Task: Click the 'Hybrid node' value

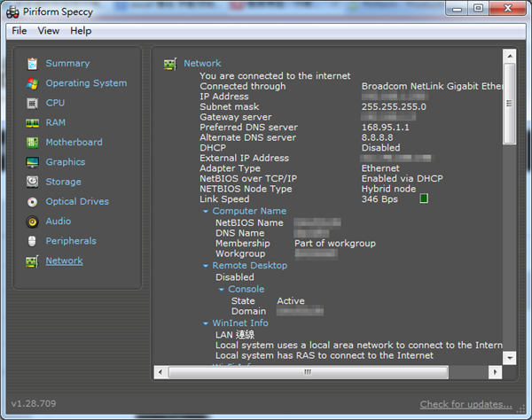Action: coord(388,189)
